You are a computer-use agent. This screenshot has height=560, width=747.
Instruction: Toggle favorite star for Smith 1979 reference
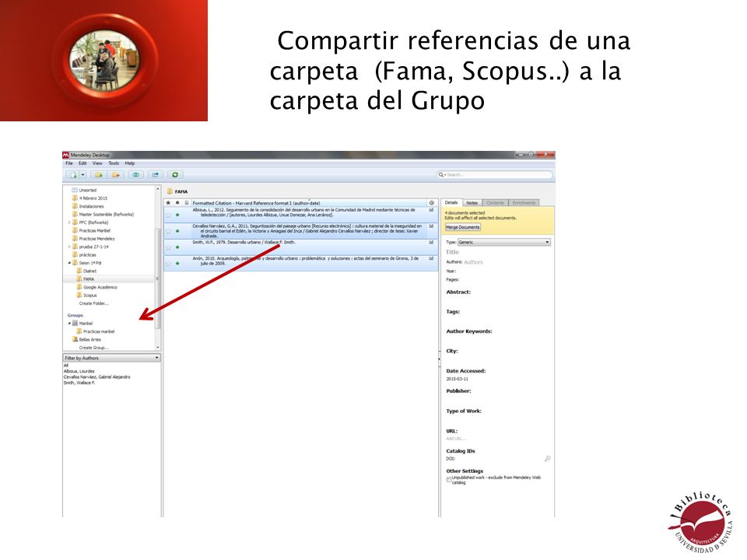click(168, 247)
